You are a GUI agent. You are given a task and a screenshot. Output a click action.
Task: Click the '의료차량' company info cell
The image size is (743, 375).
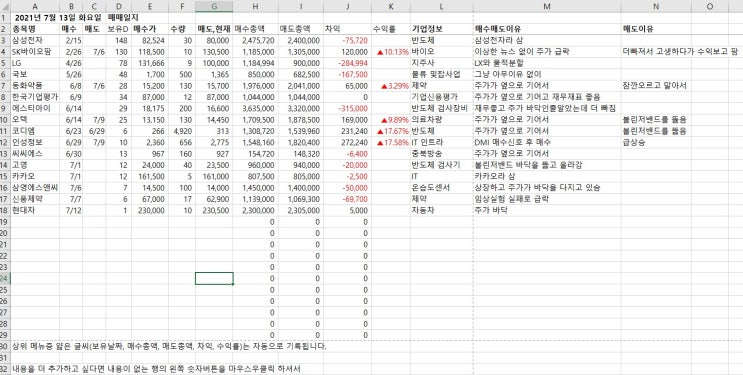tap(441, 120)
